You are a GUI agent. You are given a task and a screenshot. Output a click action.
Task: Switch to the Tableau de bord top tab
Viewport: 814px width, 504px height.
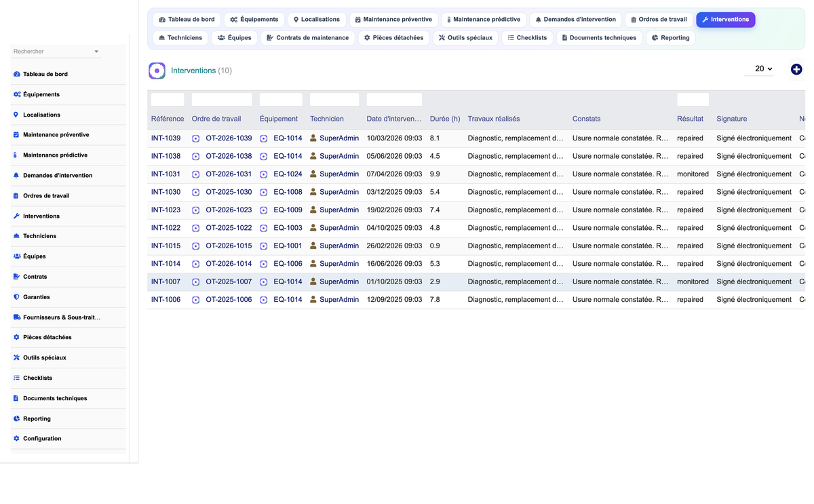(187, 20)
